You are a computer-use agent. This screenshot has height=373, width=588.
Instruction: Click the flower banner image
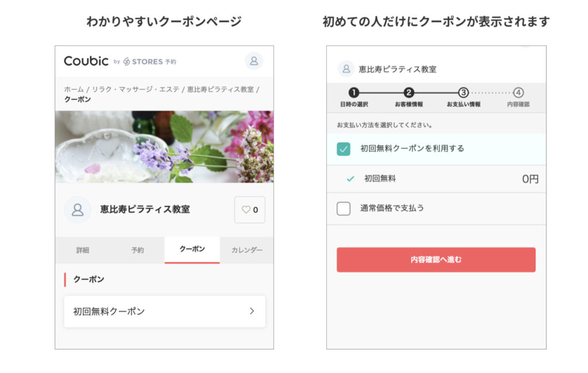(x=164, y=147)
